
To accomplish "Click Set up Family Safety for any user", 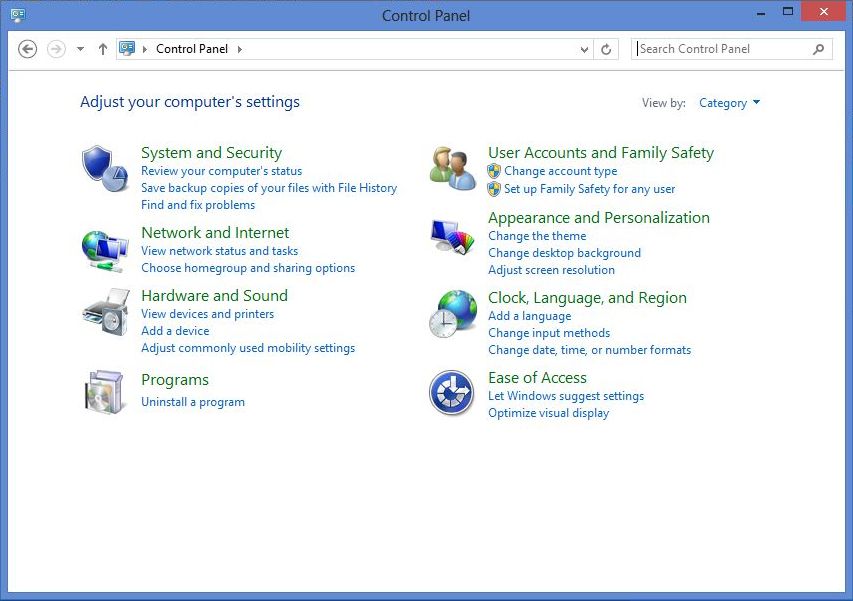I will point(590,189).
